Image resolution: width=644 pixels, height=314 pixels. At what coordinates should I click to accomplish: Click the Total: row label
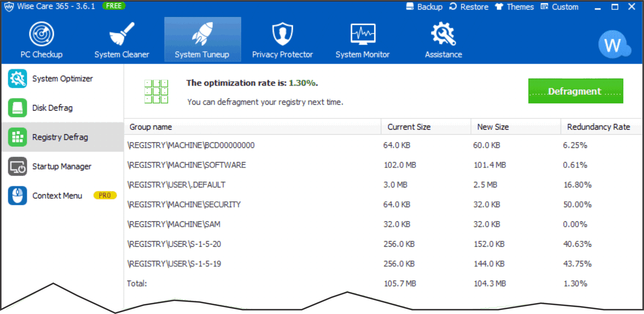coord(137,284)
